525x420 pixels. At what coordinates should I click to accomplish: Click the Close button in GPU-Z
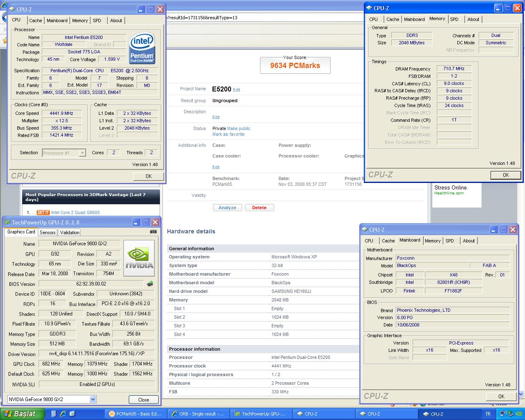tap(144, 399)
